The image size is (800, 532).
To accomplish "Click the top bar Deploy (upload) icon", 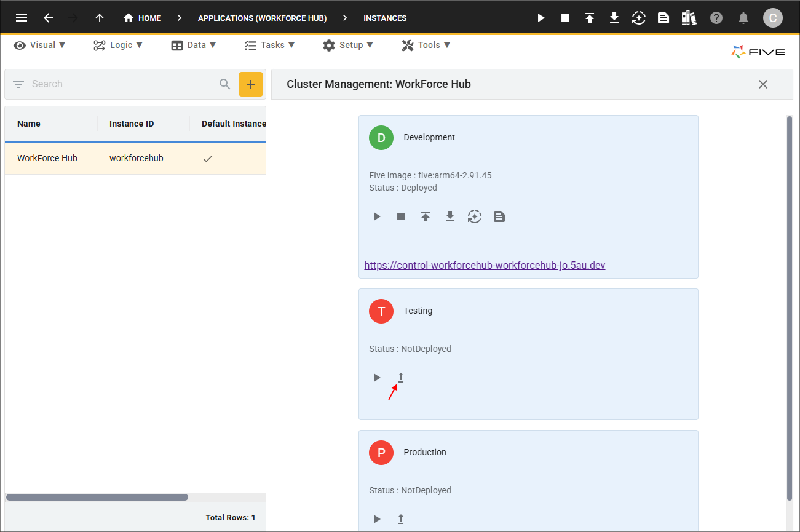I will click(590, 18).
